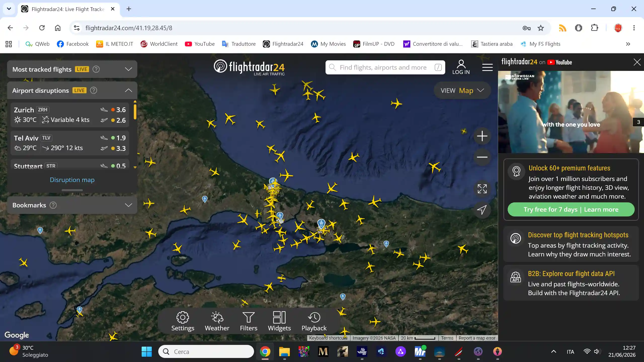Show hidden system tray icons

coord(553,351)
